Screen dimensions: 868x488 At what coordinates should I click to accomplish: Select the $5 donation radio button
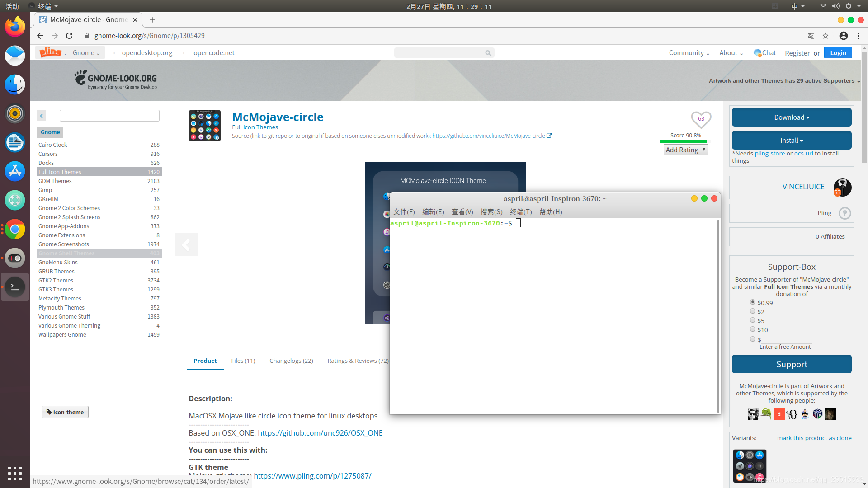pos(753,320)
